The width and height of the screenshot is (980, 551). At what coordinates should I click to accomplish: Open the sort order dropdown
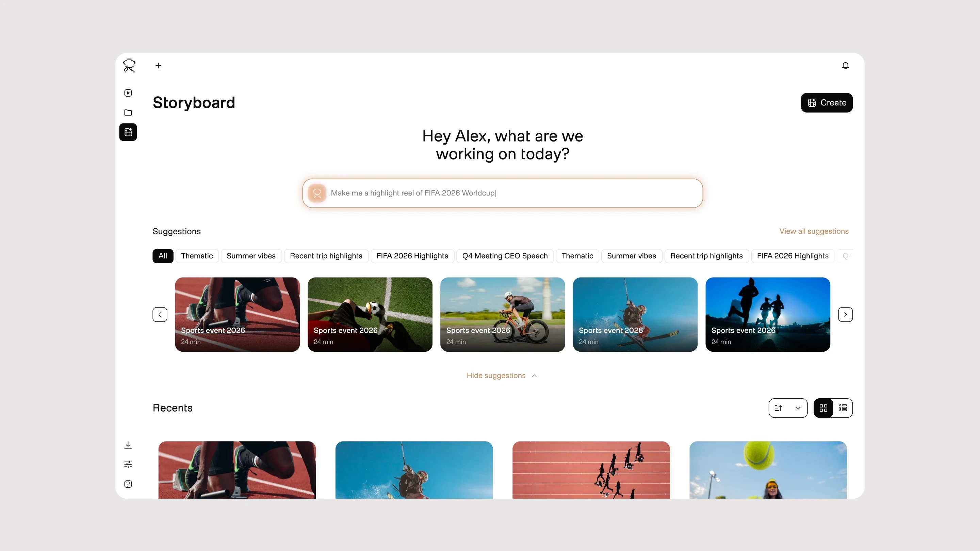(x=788, y=408)
